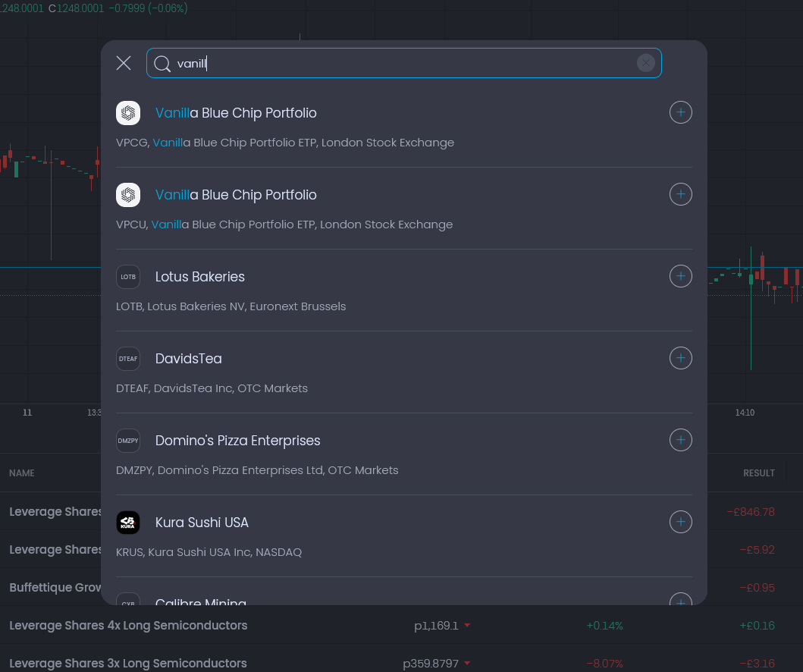Select 'DMZPY, Domino's Pizza Enterprises Ltd' text
803x672 pixels.
click(x=257, y=470)
